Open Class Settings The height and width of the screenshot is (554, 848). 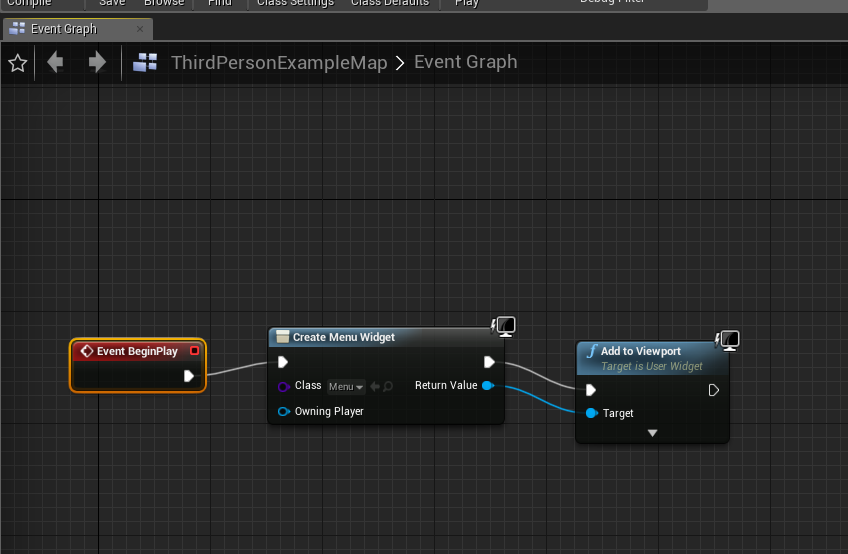coord(295,3)
